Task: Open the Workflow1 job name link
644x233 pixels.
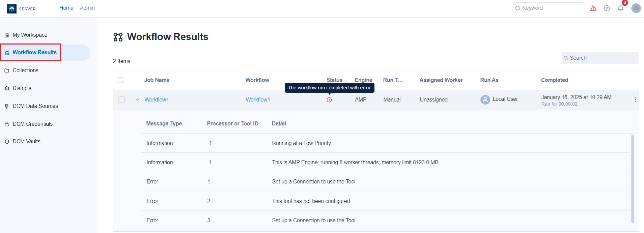Action: pos(157,100)
